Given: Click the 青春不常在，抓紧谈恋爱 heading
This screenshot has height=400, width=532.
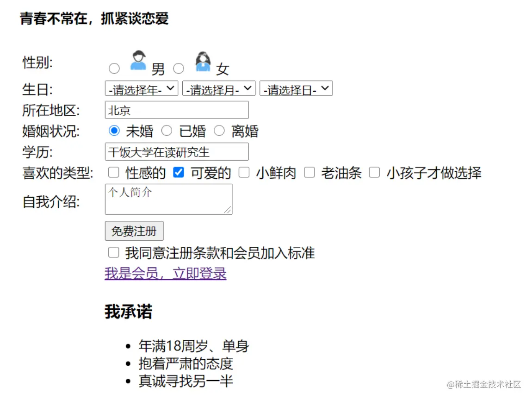Looking at the screenshot, I should click(94, 19).
